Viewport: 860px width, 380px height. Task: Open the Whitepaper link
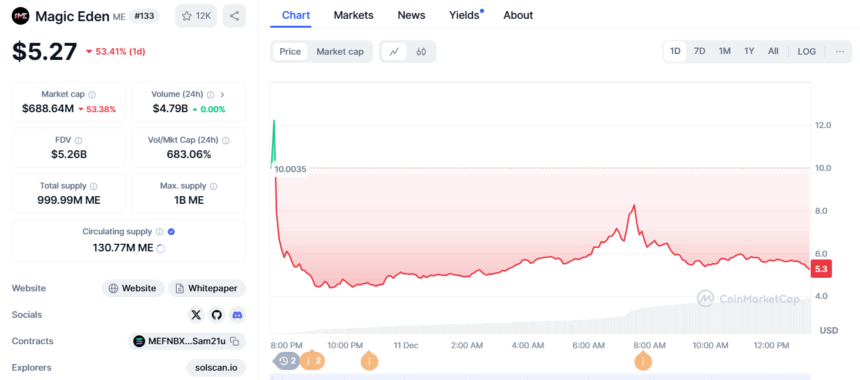pyautogui.click(x=207, y=288)
